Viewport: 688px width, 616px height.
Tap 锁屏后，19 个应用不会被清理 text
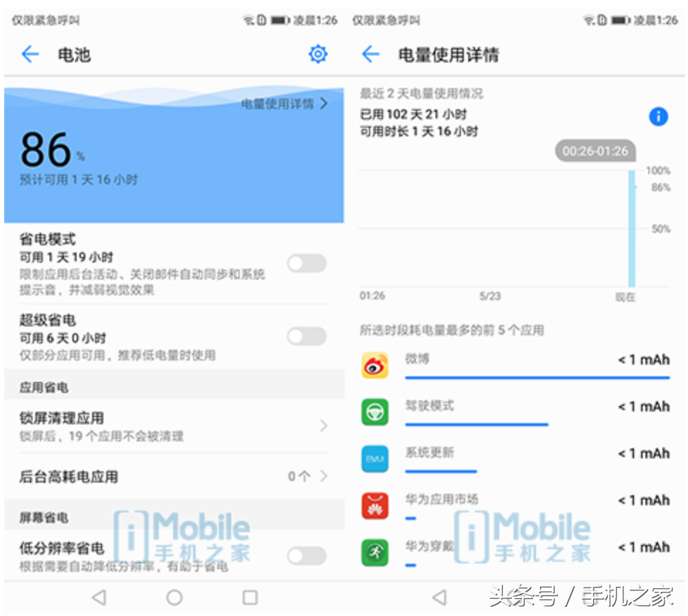101,436
